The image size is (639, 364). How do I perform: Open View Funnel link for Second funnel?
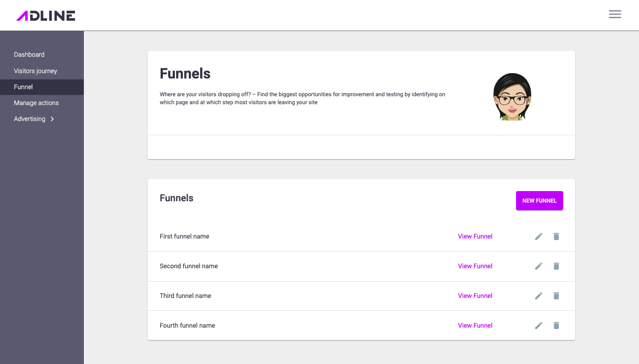pos(475,266)
